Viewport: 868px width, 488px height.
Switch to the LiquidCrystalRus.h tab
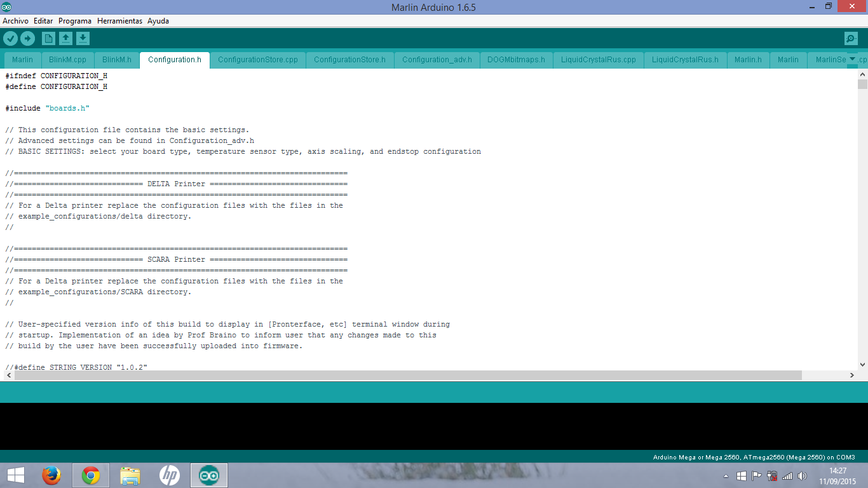tap(685, 60)
